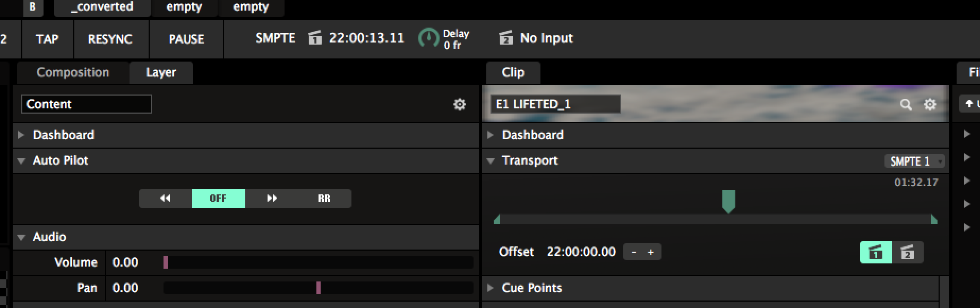Click the layer settings gear icon
This screenshot has width=980, height=308.
[459, 105]
